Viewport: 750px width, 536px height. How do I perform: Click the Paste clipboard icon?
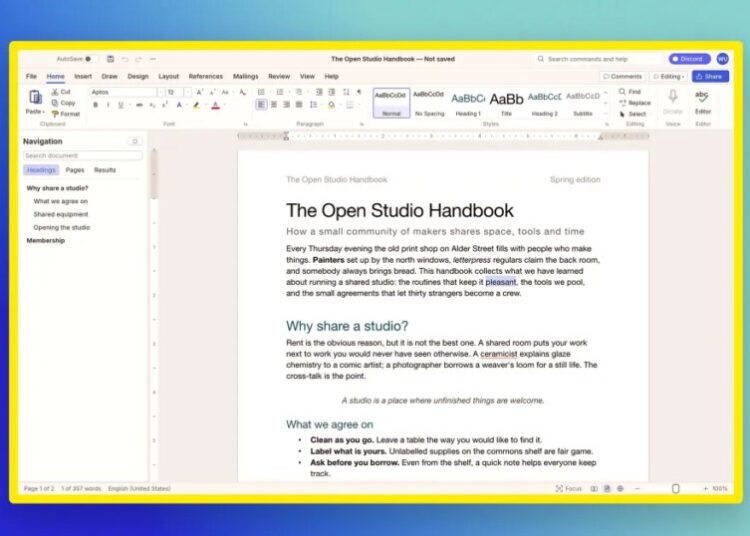click(35, 97)
